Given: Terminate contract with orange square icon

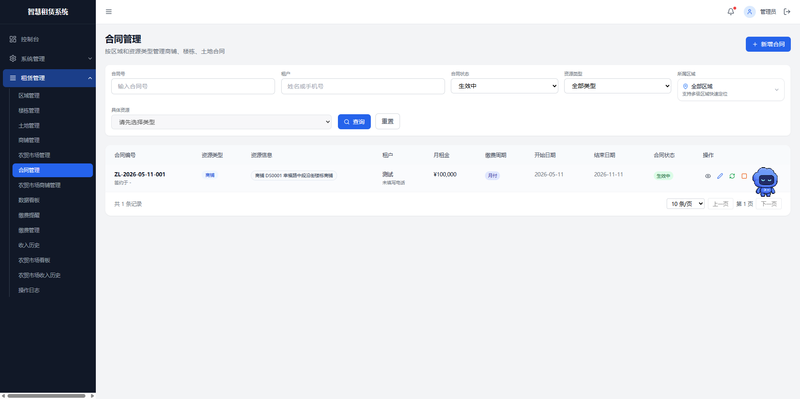Looking at the screenshot, I should pos(744,176).
